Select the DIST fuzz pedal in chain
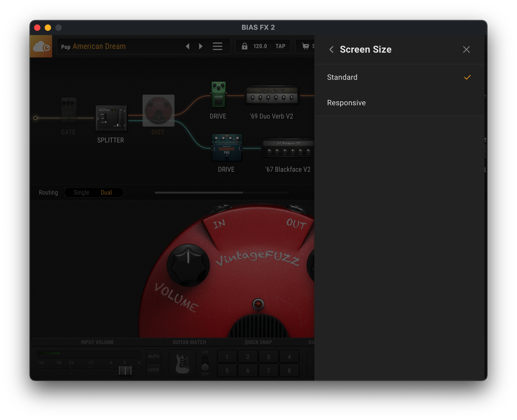Screen dimensions: 517x420 [x=159, y=111]
